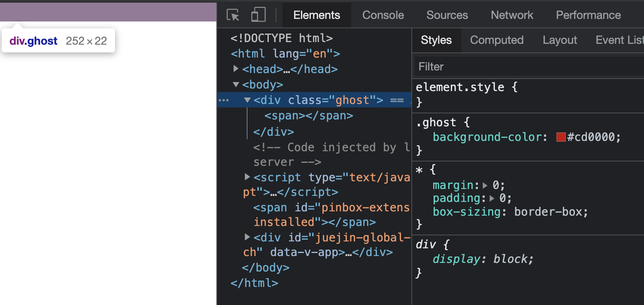
Task: Expand the juejin-global div node
Action: [247, 237]
